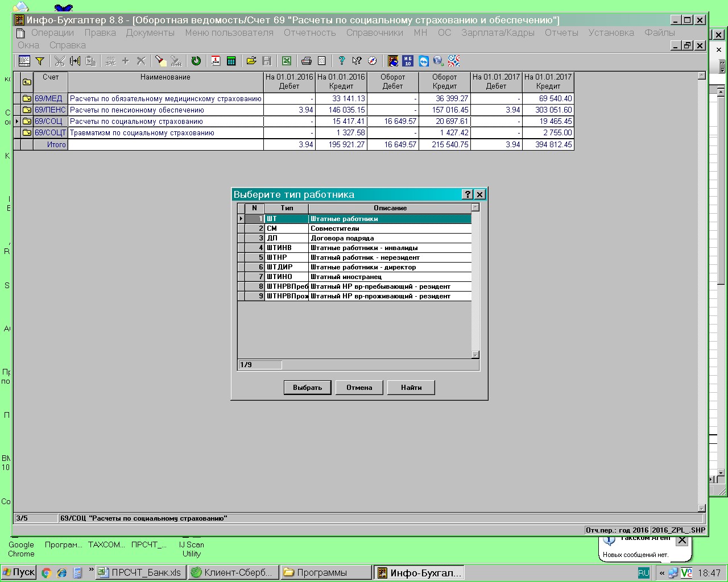Image resolution: width=728 pixels, height=582 pixels.
Task: Open the Документы menu
Action: coord(150,32)
